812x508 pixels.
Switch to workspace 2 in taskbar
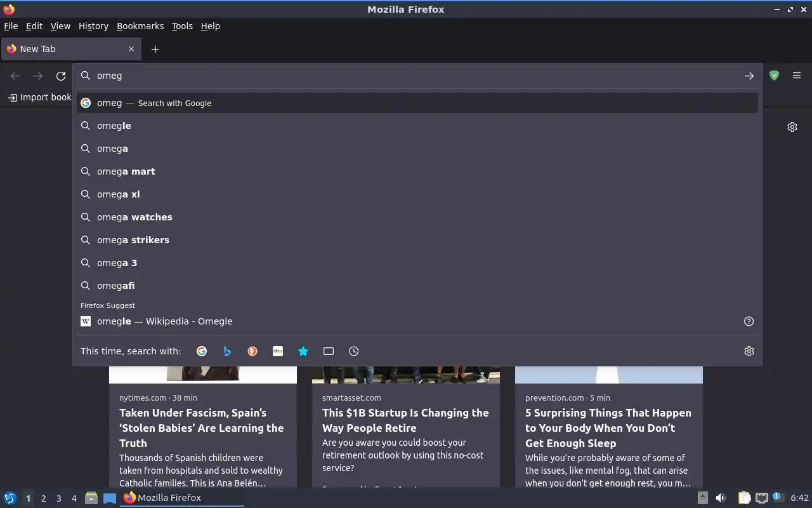coord(43,498)
